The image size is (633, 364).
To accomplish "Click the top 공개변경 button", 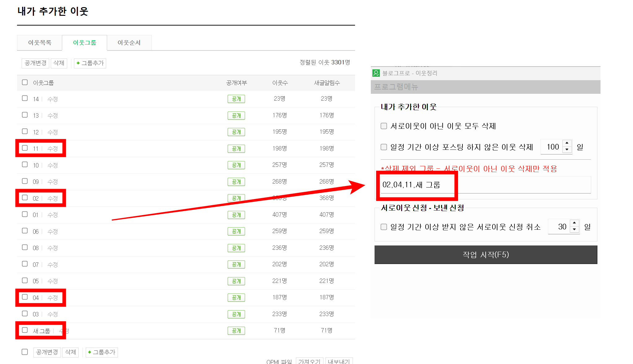I will coord(36,63).
